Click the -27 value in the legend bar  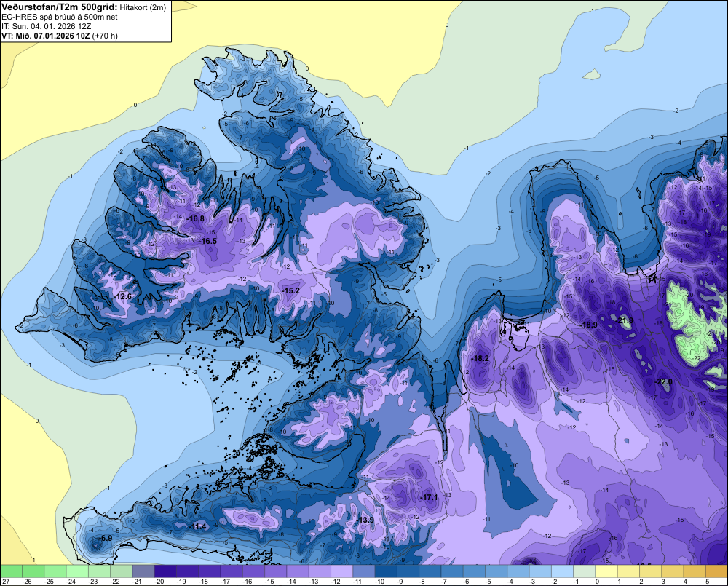coord(6,582)
